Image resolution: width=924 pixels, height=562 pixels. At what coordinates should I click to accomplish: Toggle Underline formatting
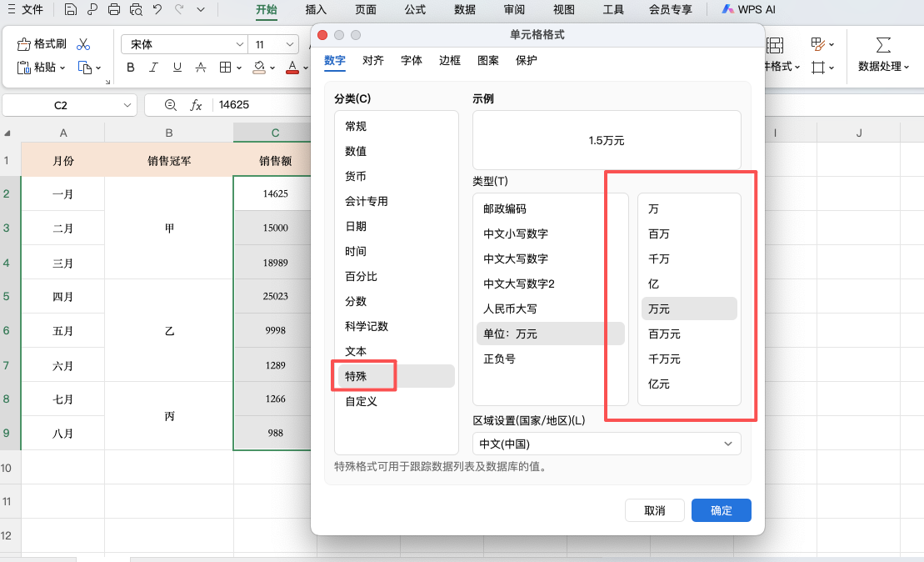tap(177, 68)
